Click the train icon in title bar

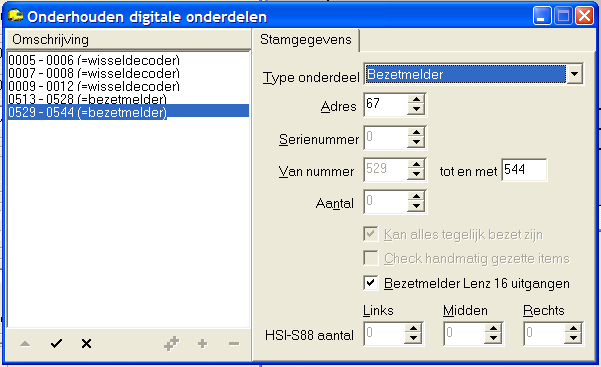click(15, 16)
